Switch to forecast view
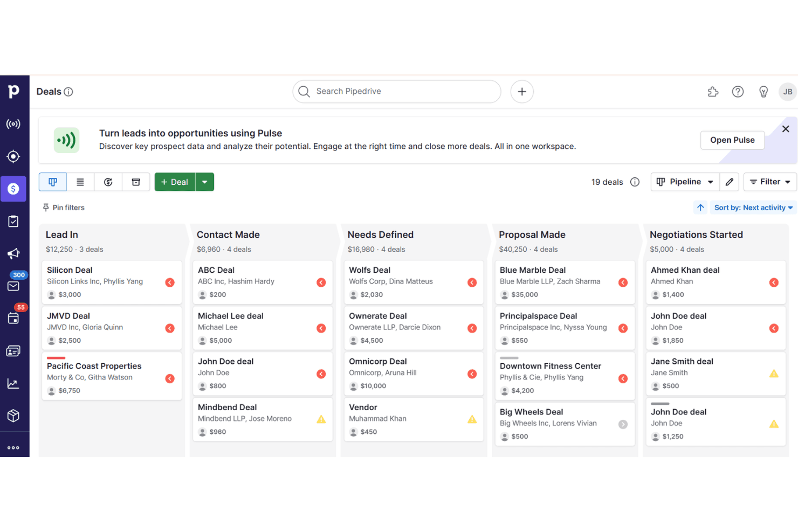798x532 pixels. 108,182
